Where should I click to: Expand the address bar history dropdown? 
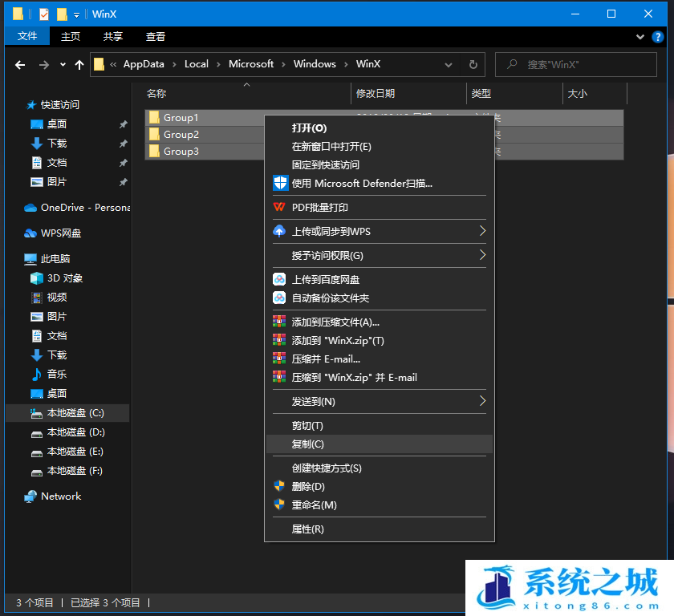tap(449, 65)
